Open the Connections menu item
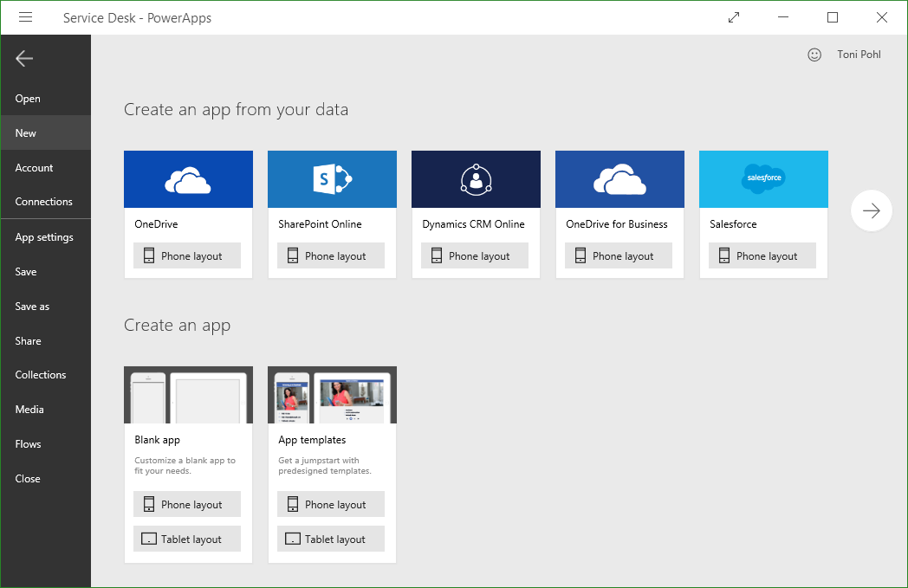 tap(44, 202)
